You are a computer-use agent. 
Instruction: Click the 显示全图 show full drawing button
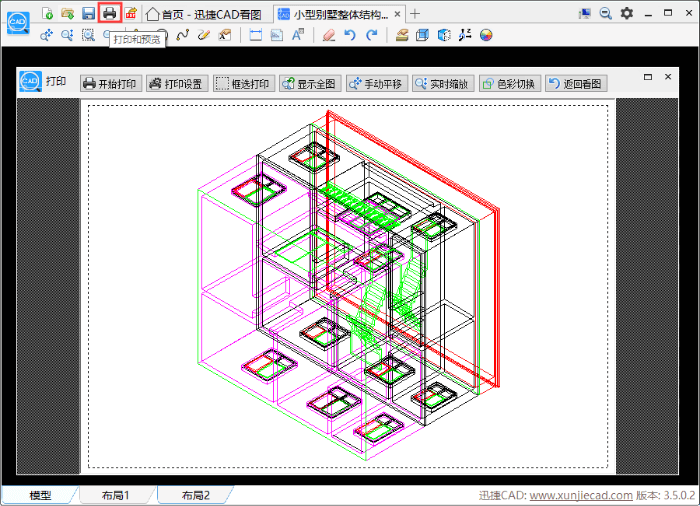(x=310, y=84)
